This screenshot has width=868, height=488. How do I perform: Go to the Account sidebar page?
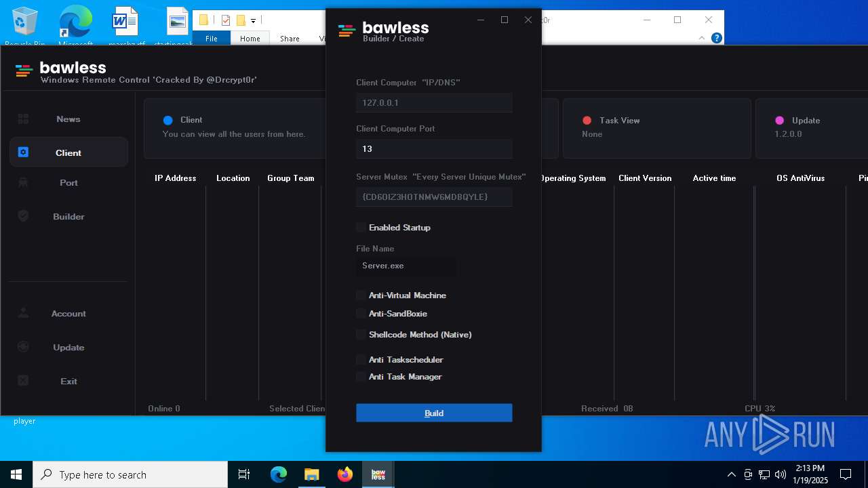[x=68, y=314]
